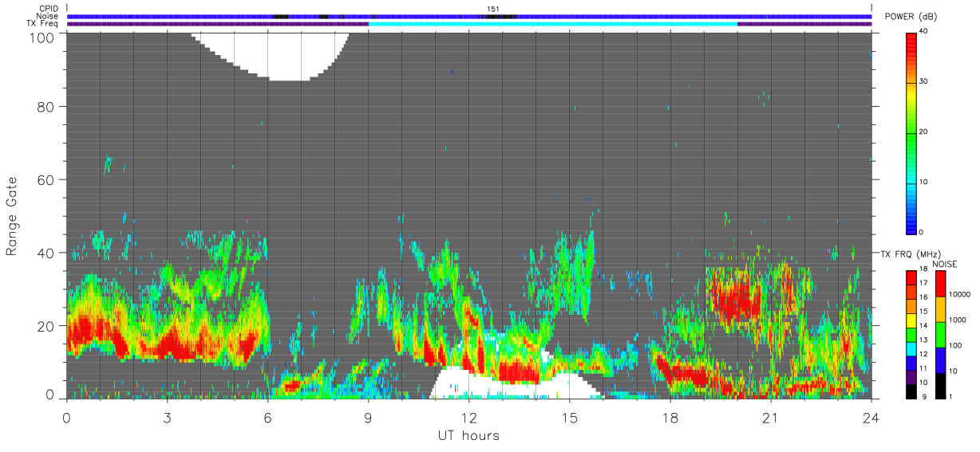
Task: Click the TX Freq row label
Action: point(43,24)
